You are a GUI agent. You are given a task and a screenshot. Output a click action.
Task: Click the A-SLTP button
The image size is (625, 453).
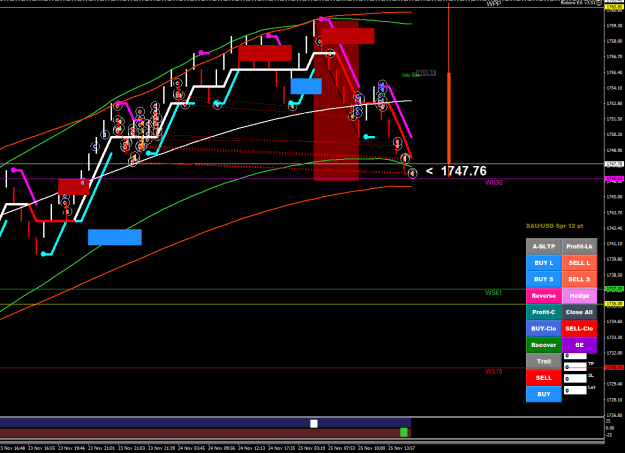pos(544,246)
